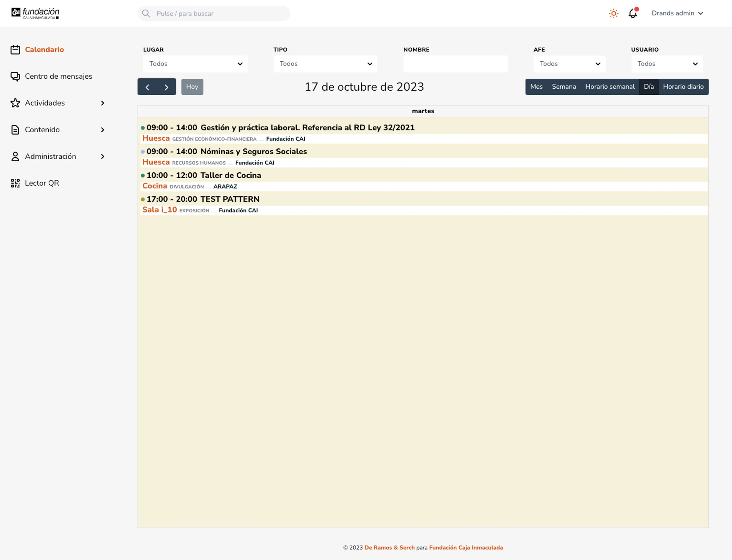Click the Actividades star icon

(x=15, y=103)
